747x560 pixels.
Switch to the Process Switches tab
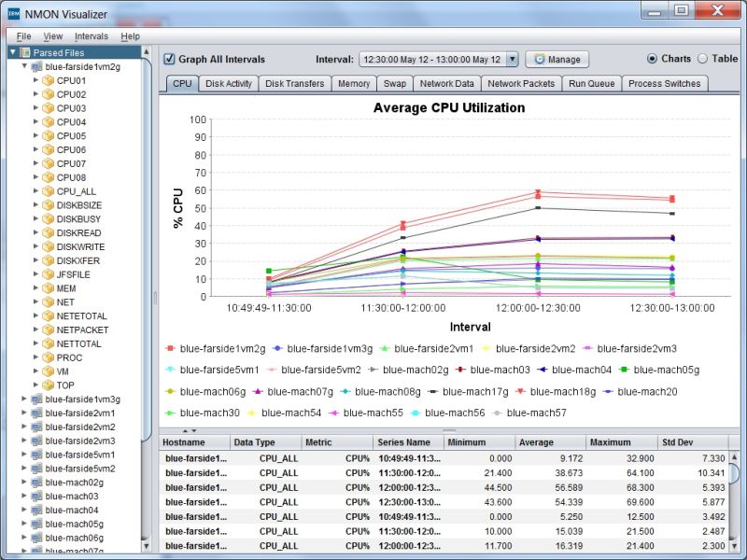click(x=665, y=83)
